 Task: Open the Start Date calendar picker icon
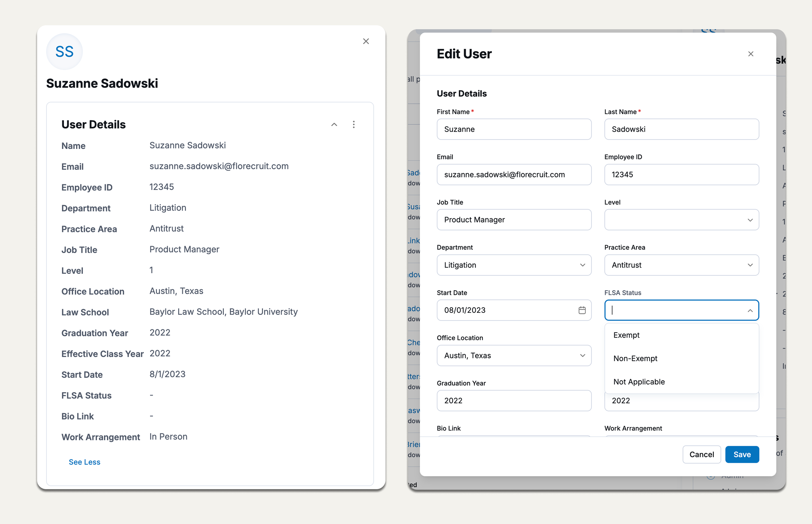click(x=582, y=310)
